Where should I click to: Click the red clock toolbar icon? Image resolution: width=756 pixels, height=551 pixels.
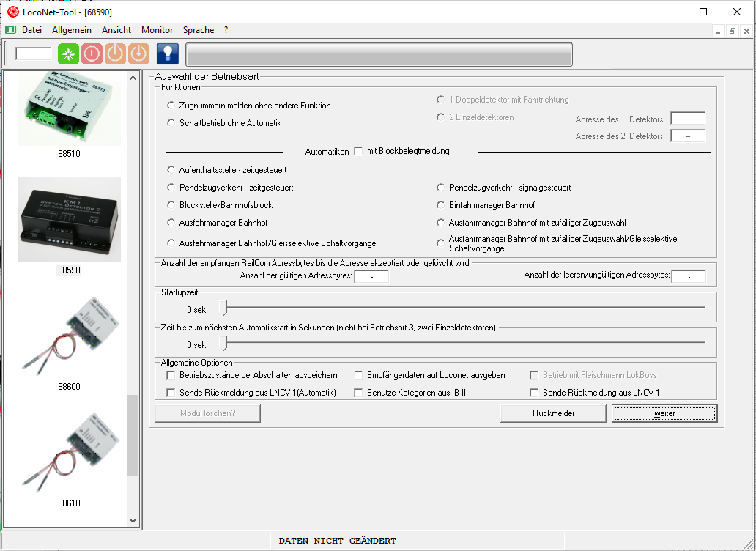(92, 54)
